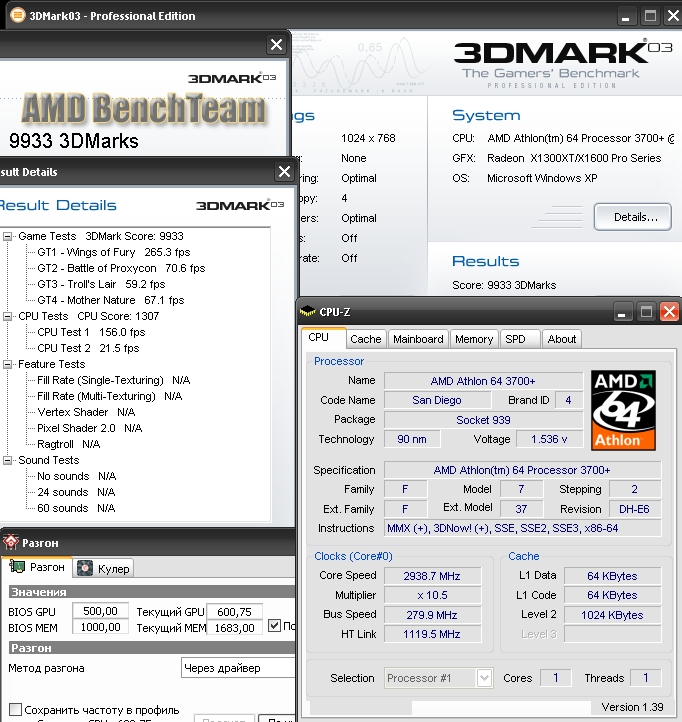Click the Cores count field in CPU-Z

pyautogui.click(x=555, y=678)
